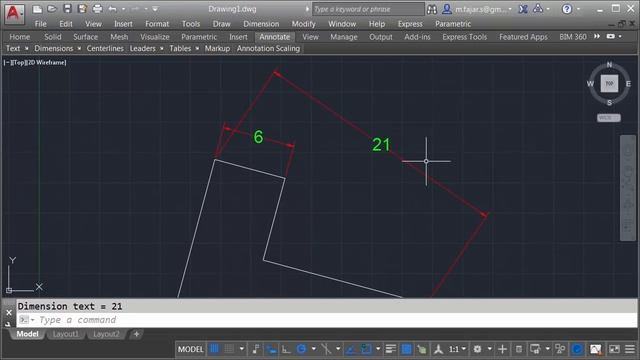
Task: Click the Open file icon
Action: click(x=52, y=9)
